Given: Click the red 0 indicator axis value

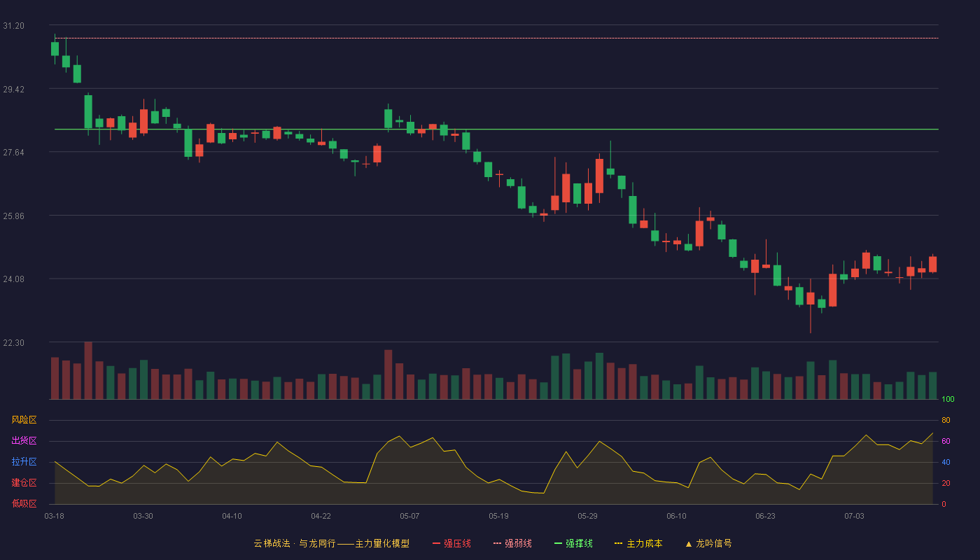Looking at the screenshot, I should [944, 504].
